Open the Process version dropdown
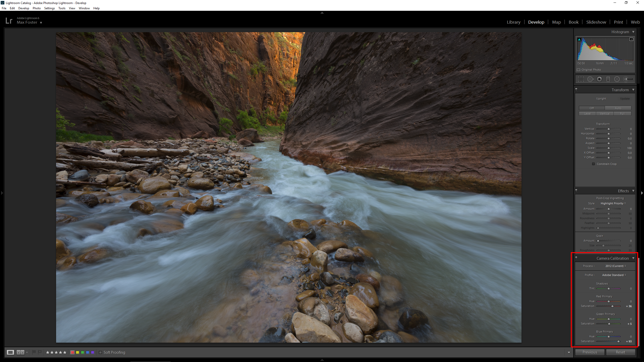644x362 pixels. point(616,266)
